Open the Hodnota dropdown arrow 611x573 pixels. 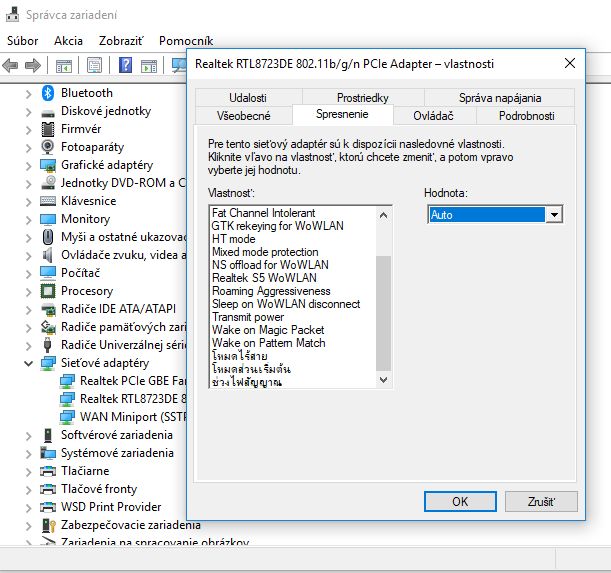tap(554, 215)
